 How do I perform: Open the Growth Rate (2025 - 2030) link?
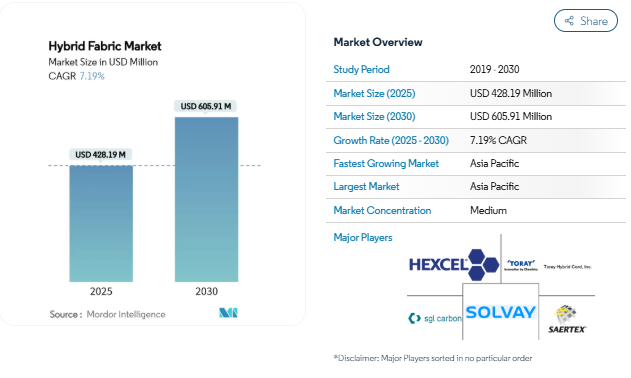coord(391,140)
